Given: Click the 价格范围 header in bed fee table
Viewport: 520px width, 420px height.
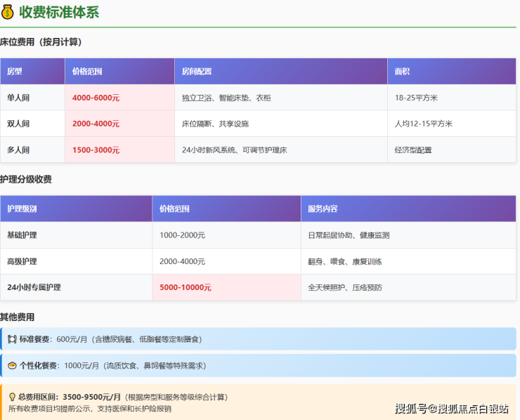Looking at the screenshot, I should coord(87,72).
